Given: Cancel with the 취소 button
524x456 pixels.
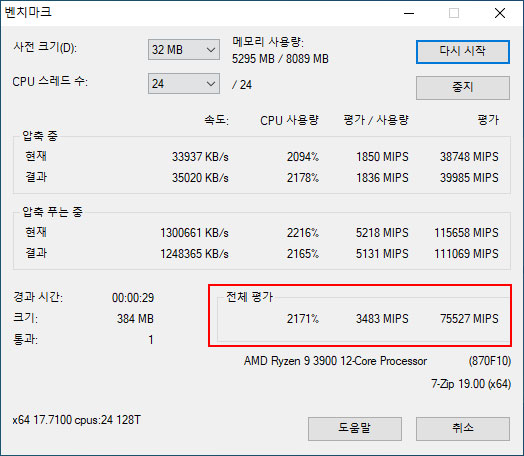Looking at the screenshot, I should pos(463,429).
